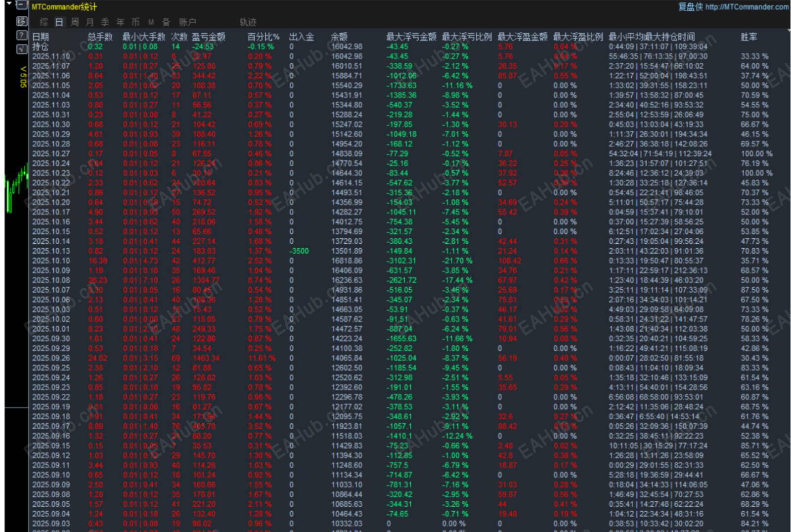Click the minimize panel icon beside MTCommander统计
Screen dimensions: 791x532
click(x=22, y=6)
